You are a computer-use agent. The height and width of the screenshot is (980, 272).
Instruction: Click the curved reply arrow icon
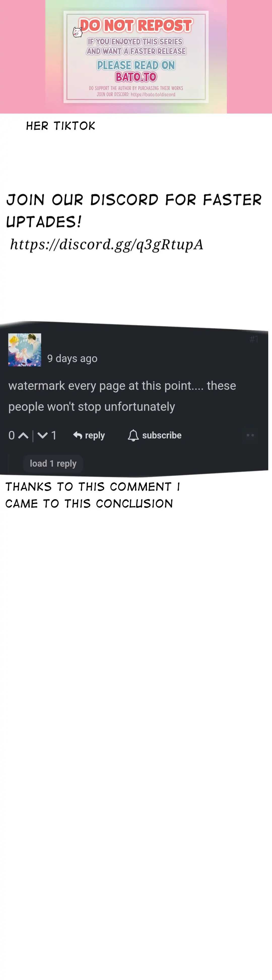(78, 435)
